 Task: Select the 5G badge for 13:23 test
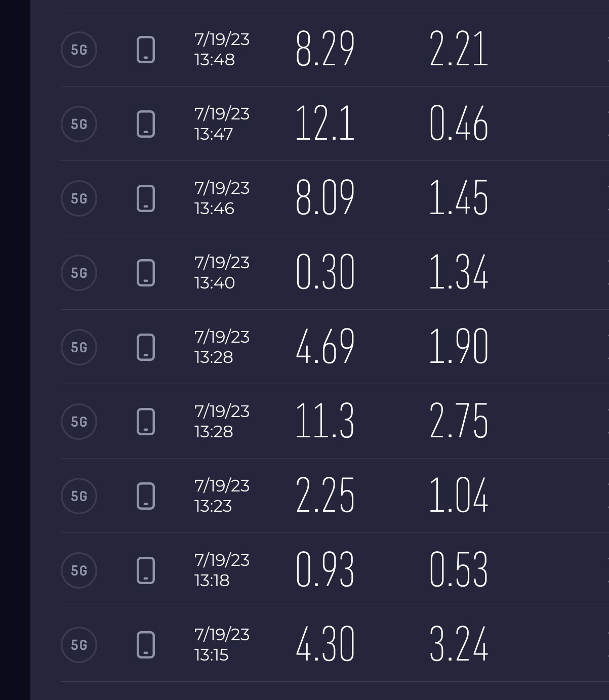click(x=79, y=496)
